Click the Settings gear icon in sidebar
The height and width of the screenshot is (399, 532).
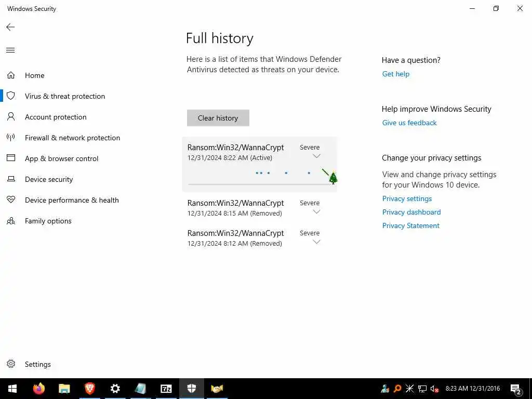click(x=11, y=364)
